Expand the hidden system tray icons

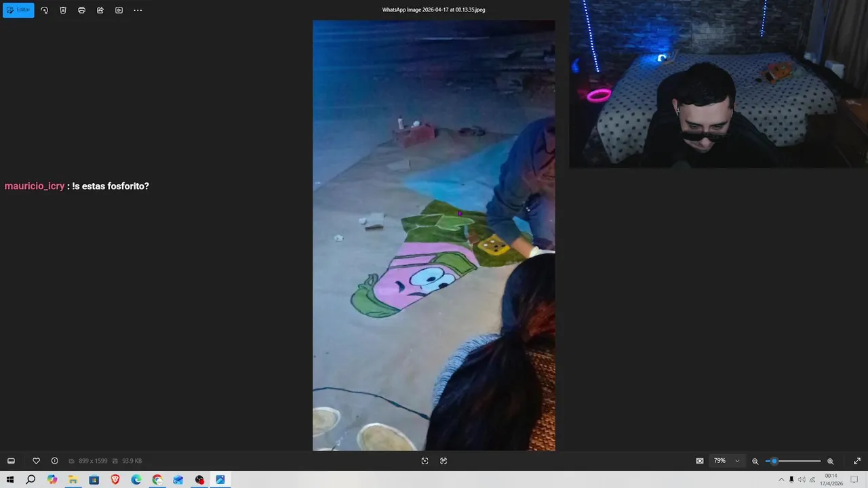tap(781, 480)
